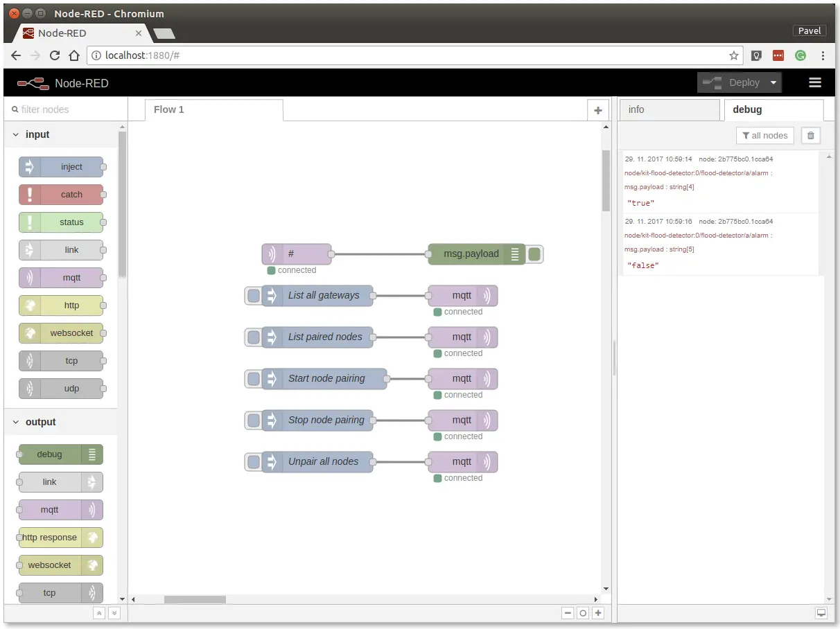Viewport: 840px width, 629px height.
Task: Open the main hamburger menu
Action: 815,82
